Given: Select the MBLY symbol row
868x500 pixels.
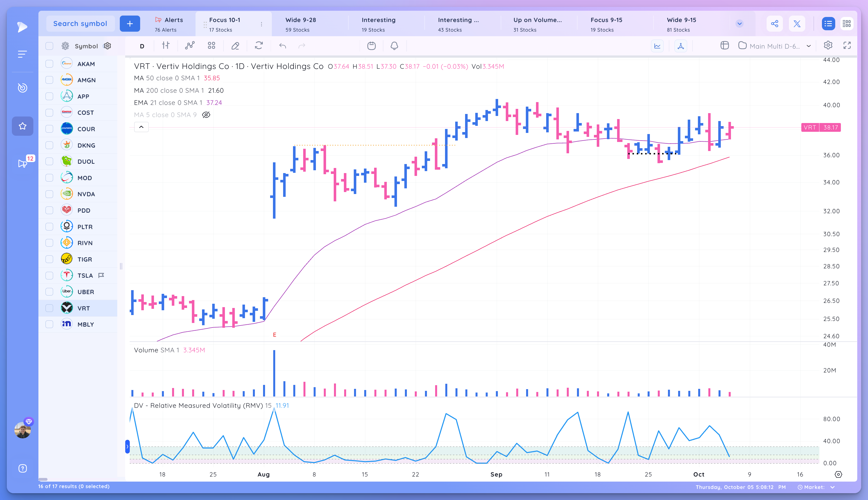Looking at the screenshot, I should (x=78, y=324).
